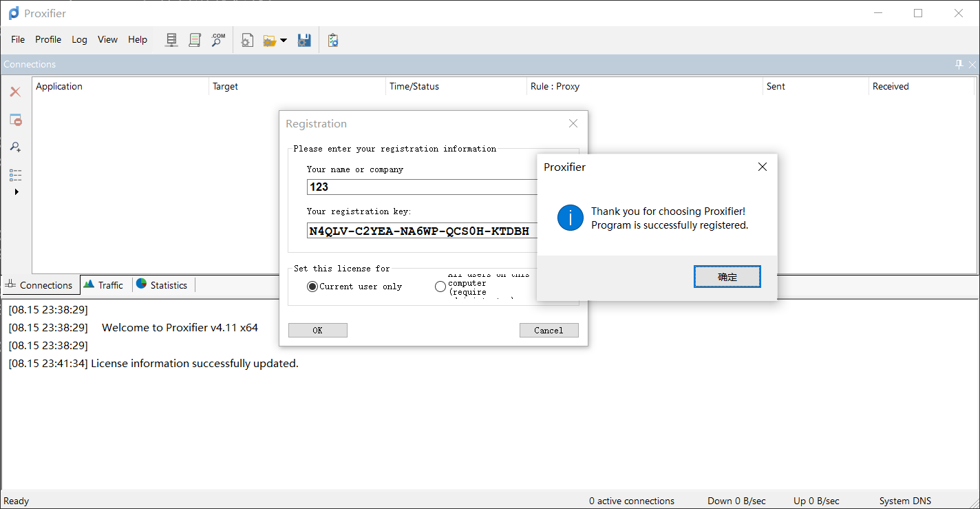Select Current user only radio button
Screen dimensions: 980x509
[312, 287]
